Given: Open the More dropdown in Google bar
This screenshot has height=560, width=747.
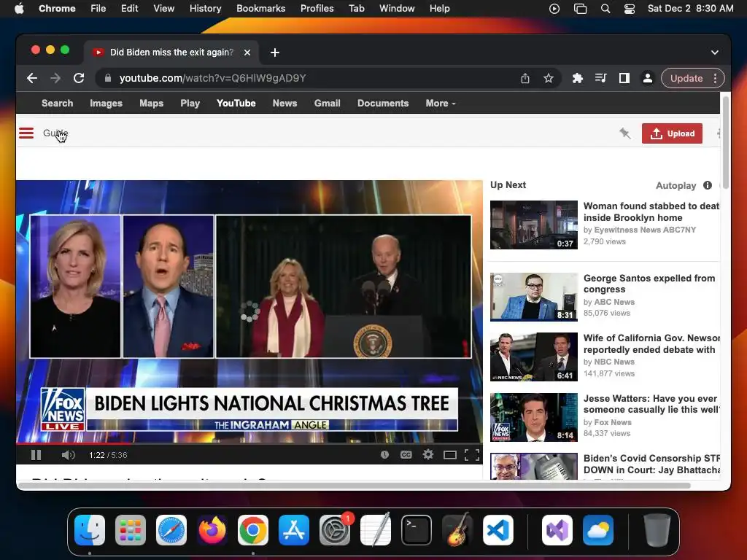Looking at the screenshot, I should (440, 104).
